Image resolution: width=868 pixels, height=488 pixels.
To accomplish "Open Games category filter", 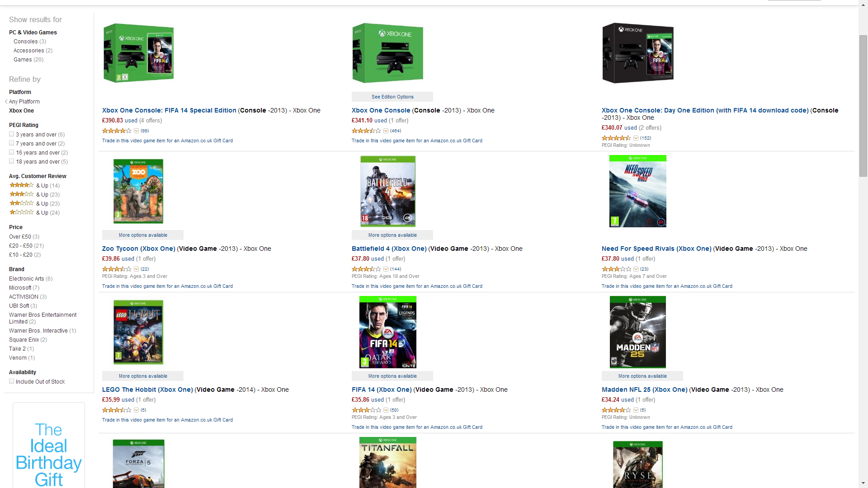I will point(23,60).
